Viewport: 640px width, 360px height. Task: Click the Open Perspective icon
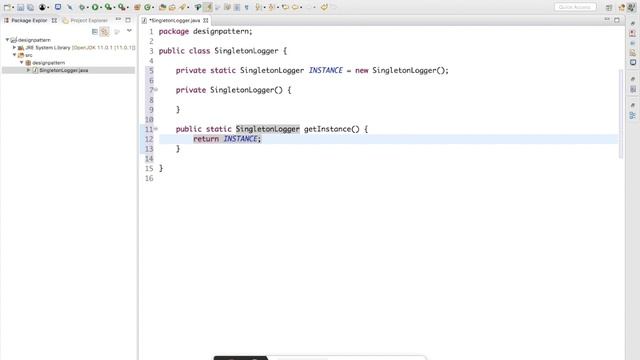(609, 7)
